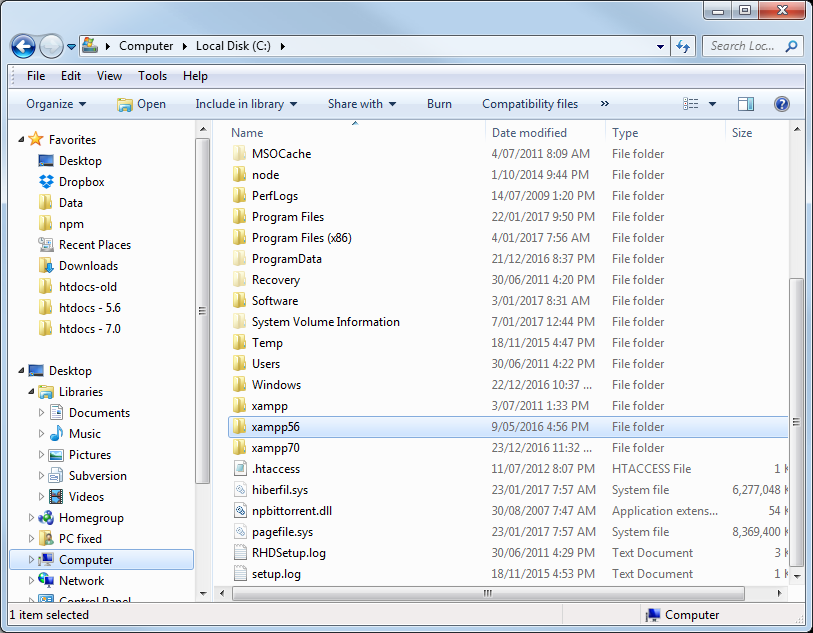Click the refresh button beside address bar

point(684,46)
